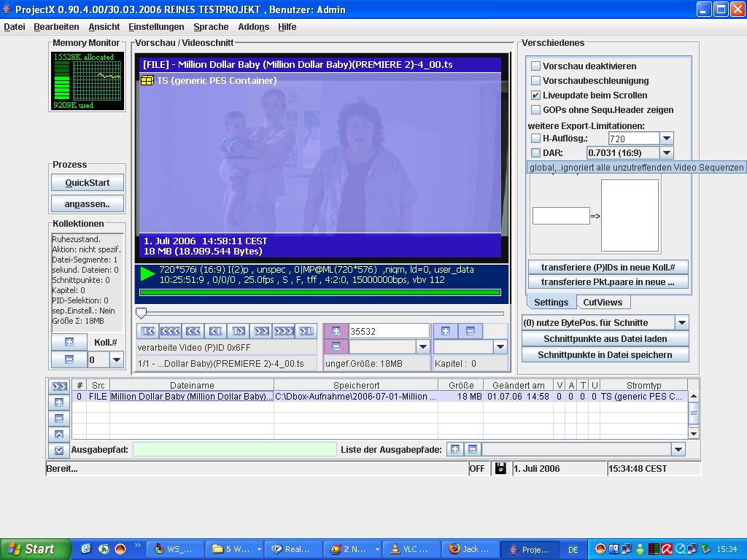
Task: Expand the Koll.# number dropdown
Action: click(x=116, y=360)
